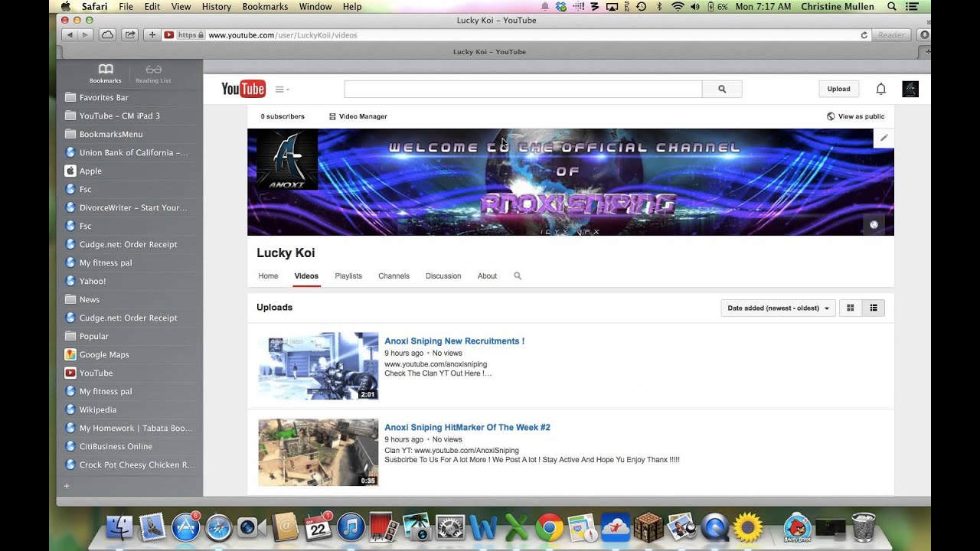Switch sidebar to Reading List tab
This screenshot has width=980, height=551.
[153, 73]
